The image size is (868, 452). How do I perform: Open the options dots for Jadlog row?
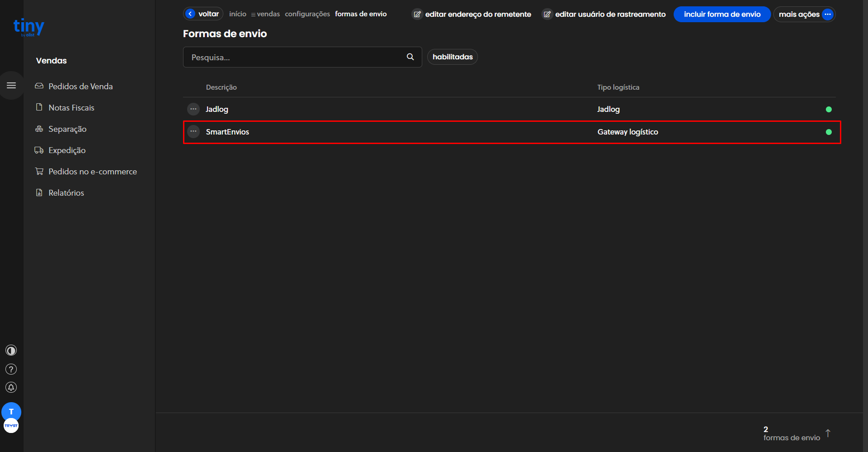pos(193,109)
